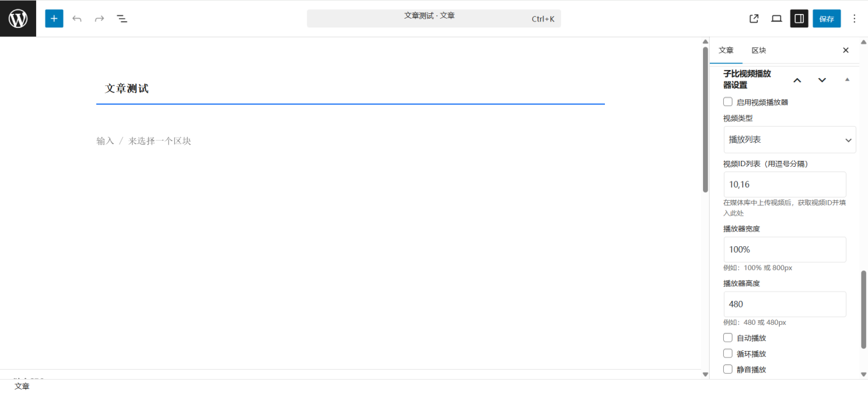Screen dimensions: 868x393
Task: Toggle the settings sidebar panel icon
Action: click(799, 19)
